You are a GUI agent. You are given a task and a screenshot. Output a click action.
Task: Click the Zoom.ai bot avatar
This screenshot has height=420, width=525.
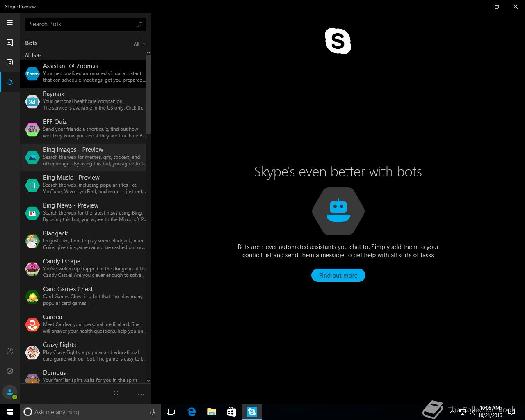(x=32, y=74)
